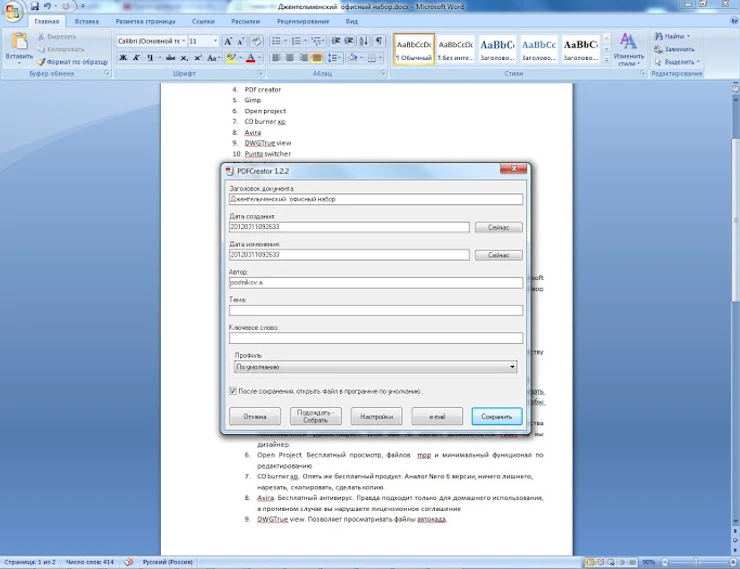
Task: Save document via quick access toolbar
Action: click(34, 7)
